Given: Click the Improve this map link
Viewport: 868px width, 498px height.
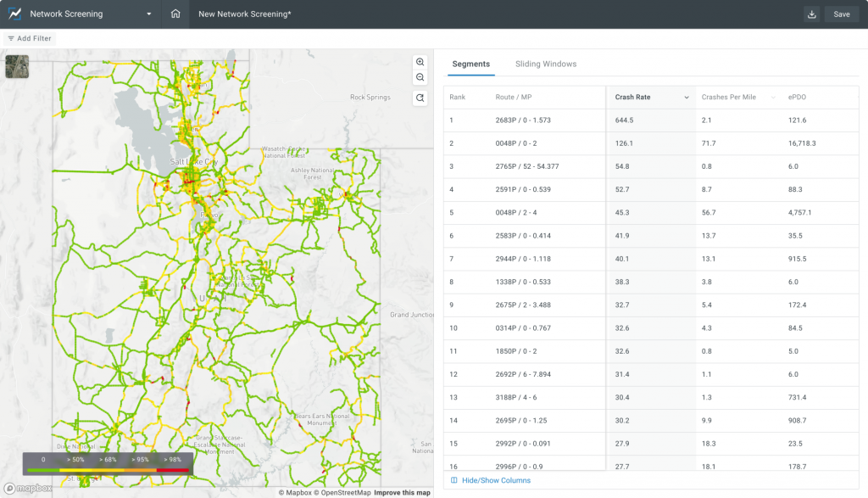Looking at the screenshot, I should (402, 493).
